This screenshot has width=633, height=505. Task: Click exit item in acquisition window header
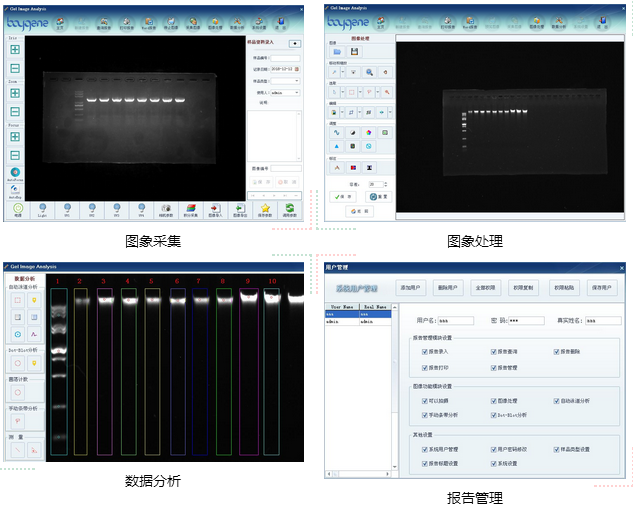coord(281,23)
